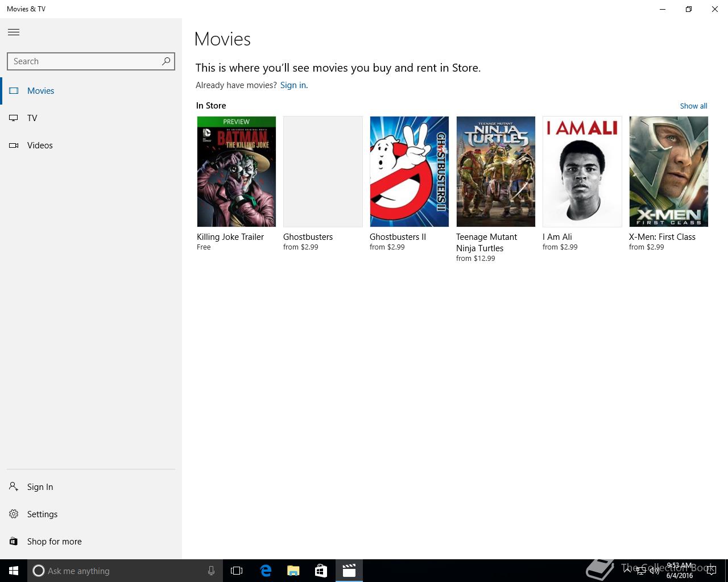
Task: Open the X-Men First Class poster
Action: 669,172
